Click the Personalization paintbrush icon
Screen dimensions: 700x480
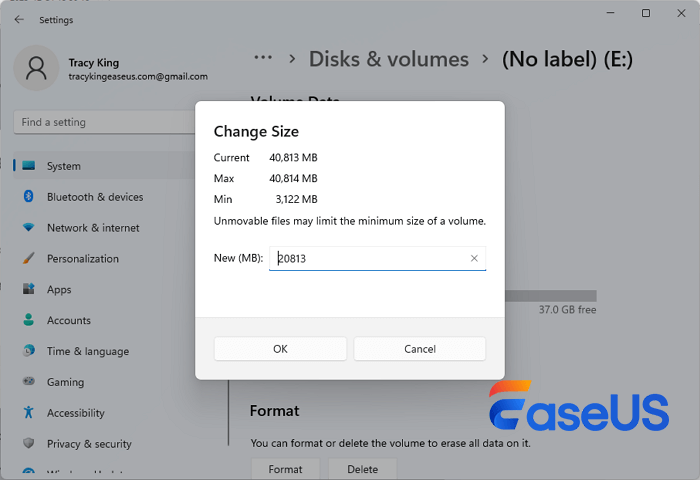click(29, 258)
